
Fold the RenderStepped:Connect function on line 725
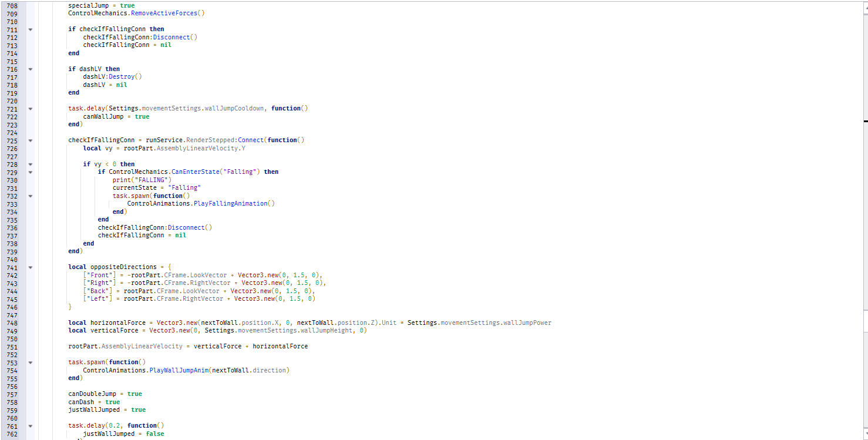(30, 140)
